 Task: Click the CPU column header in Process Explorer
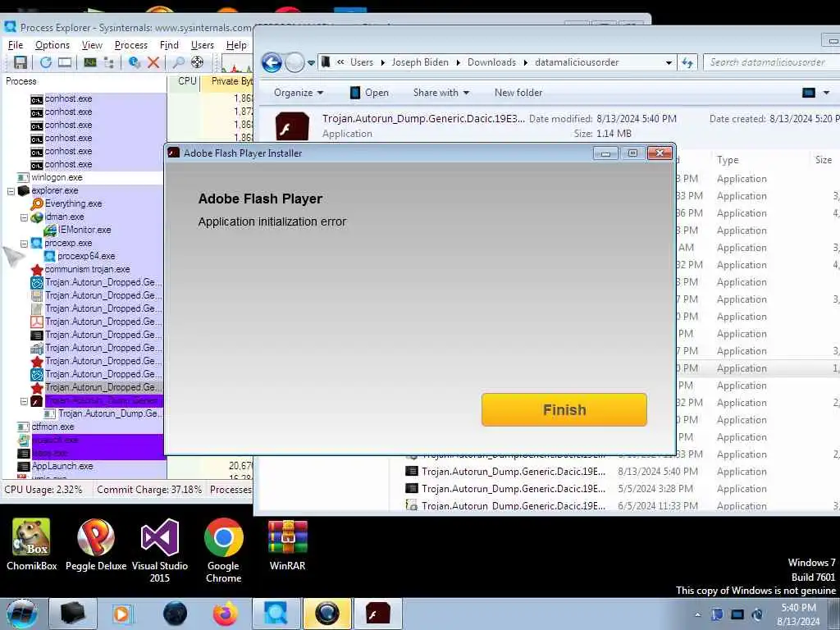(186, 81)
